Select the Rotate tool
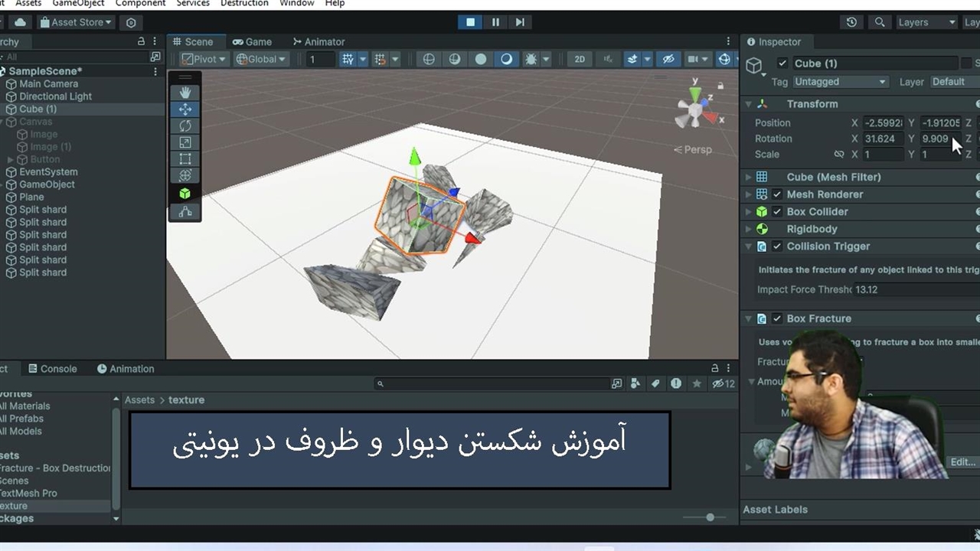The height and width of the screenshot is (551, 980). [x=185, y=126]
